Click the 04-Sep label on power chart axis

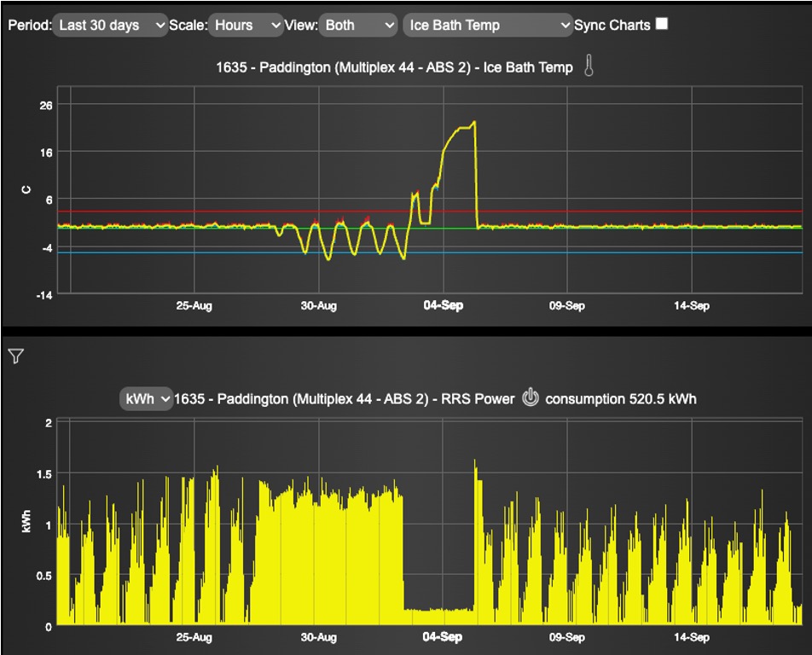tap(442, 637)
